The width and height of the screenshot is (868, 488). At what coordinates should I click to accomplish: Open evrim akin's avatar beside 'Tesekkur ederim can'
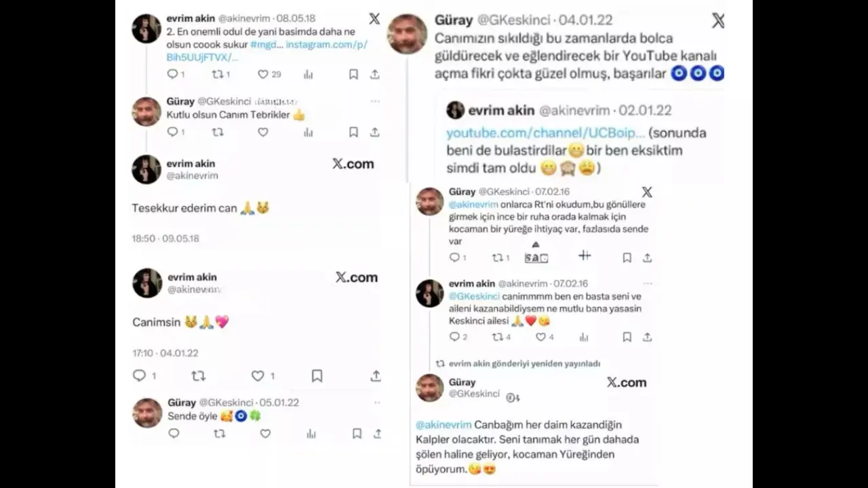click(x=146, y=169)
